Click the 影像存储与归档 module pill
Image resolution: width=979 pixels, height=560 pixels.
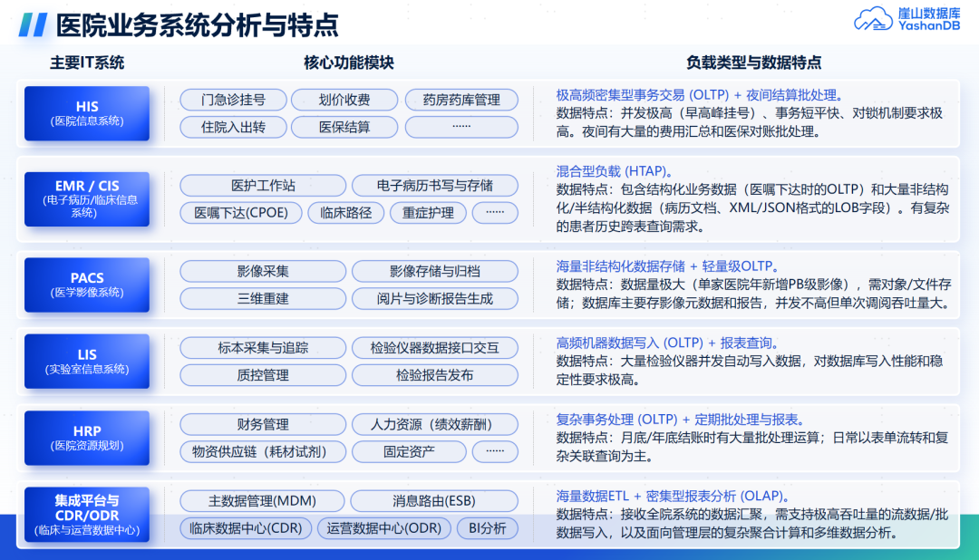point(435,271)
